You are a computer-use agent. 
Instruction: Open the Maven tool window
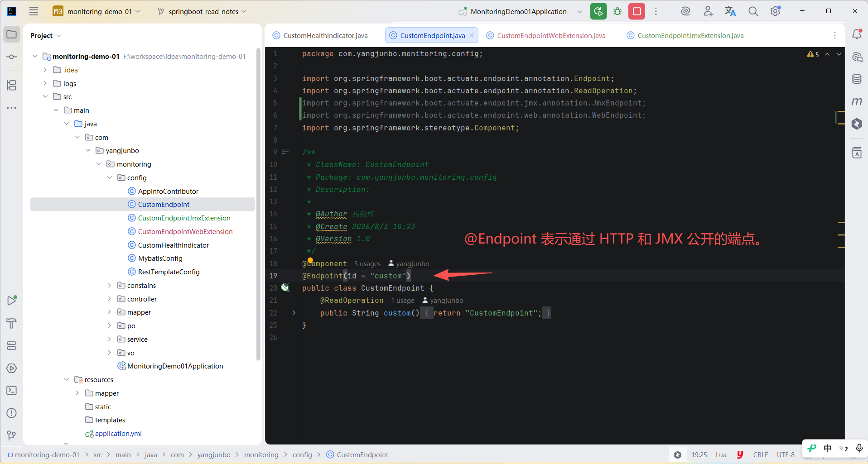(857, 101)
